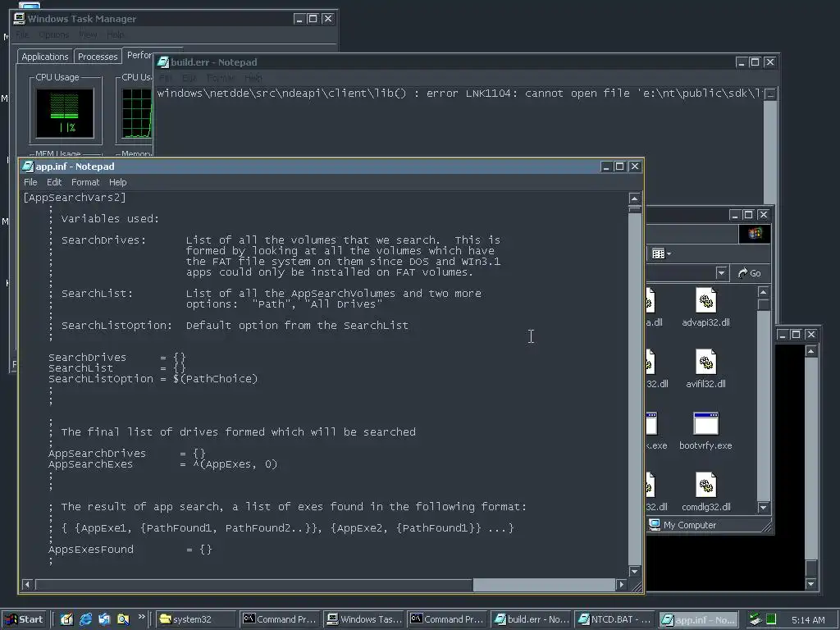Viewport: 840px width, 630px height.
Task: Click the hardware device tray icon
Action: 756,619
